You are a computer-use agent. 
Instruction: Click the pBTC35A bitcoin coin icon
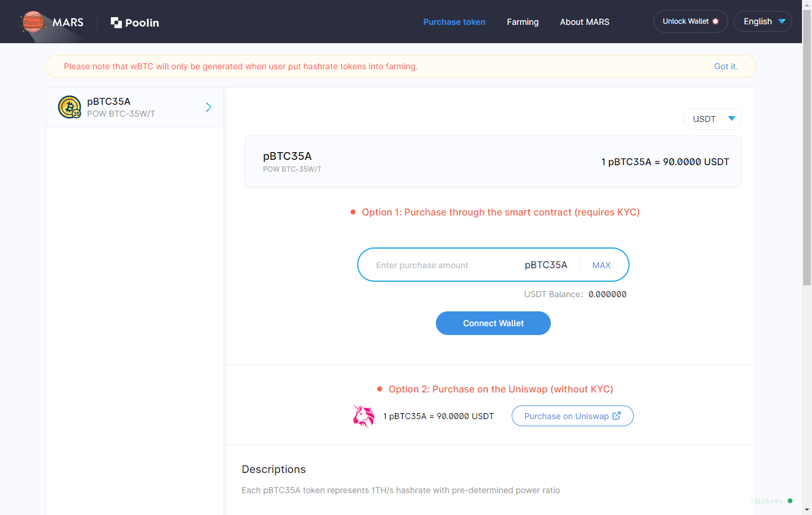tap(69, 107)
